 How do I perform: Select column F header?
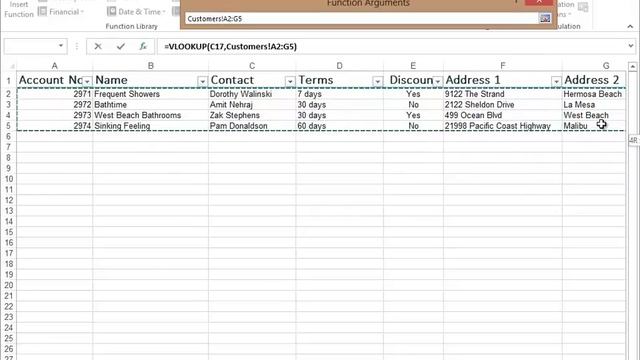coord(502,66)
